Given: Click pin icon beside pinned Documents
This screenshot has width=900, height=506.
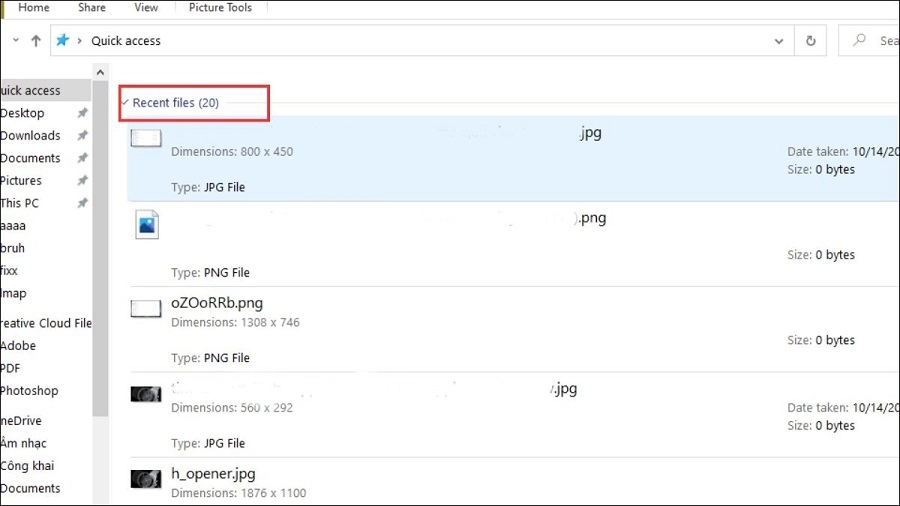Looking at the screenshot, I should pos(83,158).
